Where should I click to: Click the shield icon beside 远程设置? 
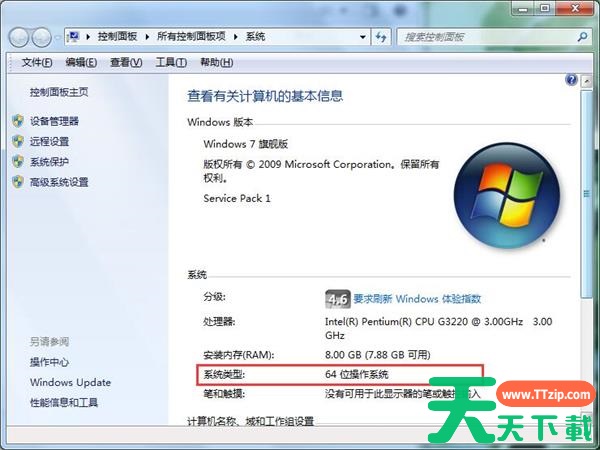pyautogui.click(x=18, y=141)
